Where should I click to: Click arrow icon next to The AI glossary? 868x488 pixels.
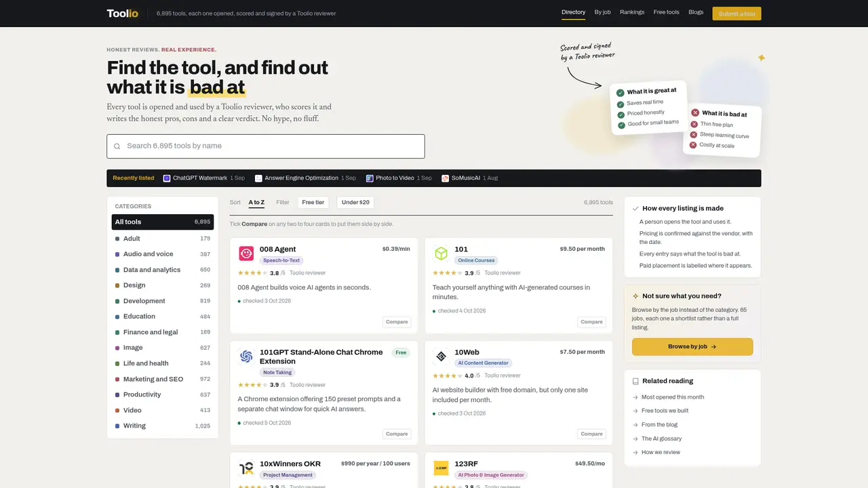coord(635,439)
